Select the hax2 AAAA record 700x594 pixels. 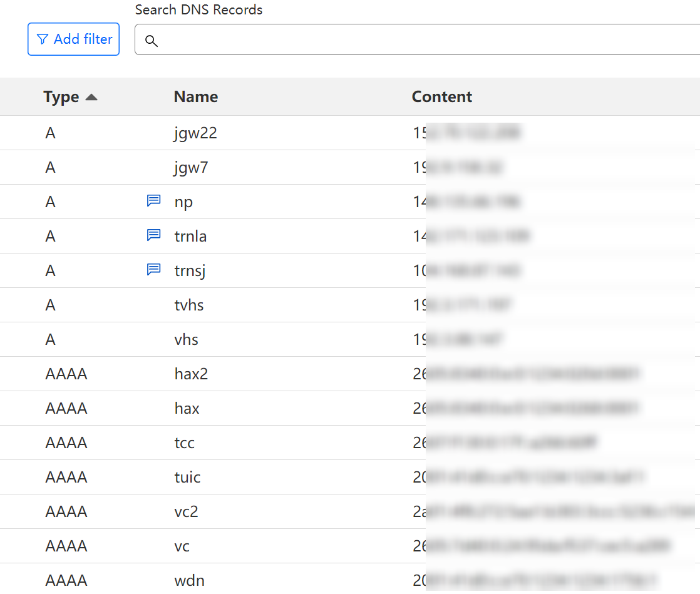pyautogui.click(x=191, y=374)
